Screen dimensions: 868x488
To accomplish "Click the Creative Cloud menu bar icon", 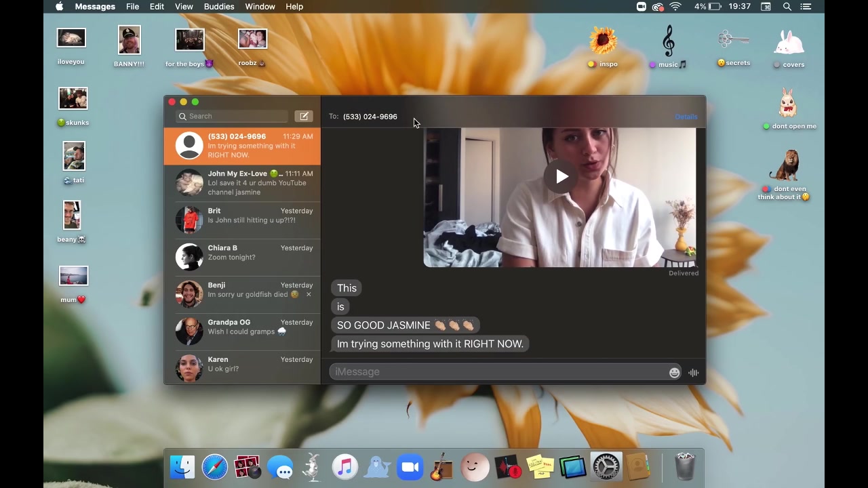I will coord(657,6).
